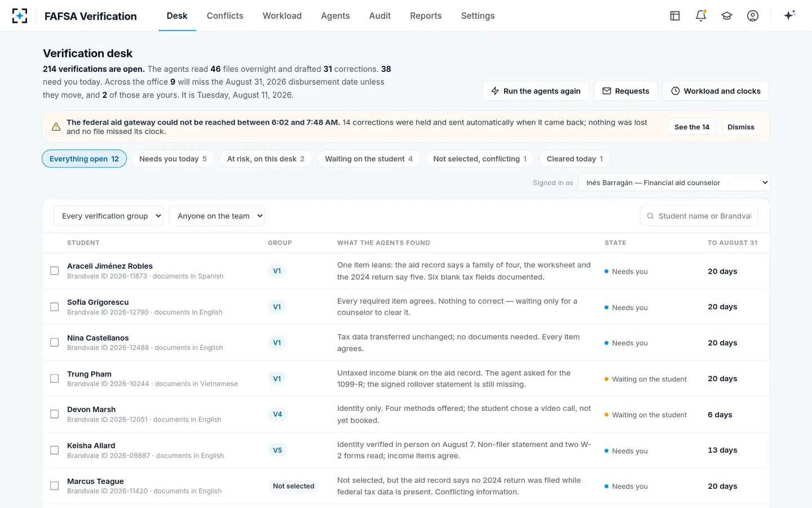Open the table layout panel icon

pos(675,16)
